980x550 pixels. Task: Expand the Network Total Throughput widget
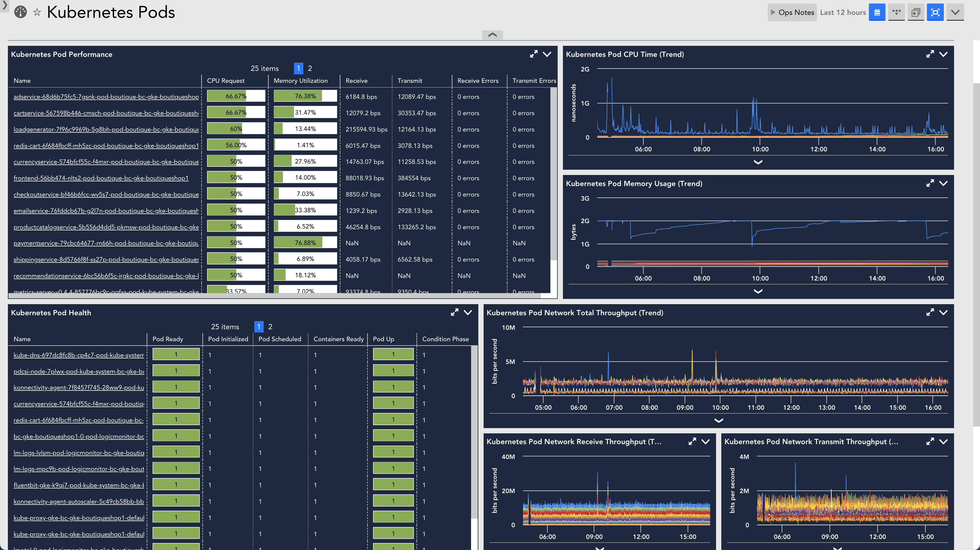coord(930,312)
